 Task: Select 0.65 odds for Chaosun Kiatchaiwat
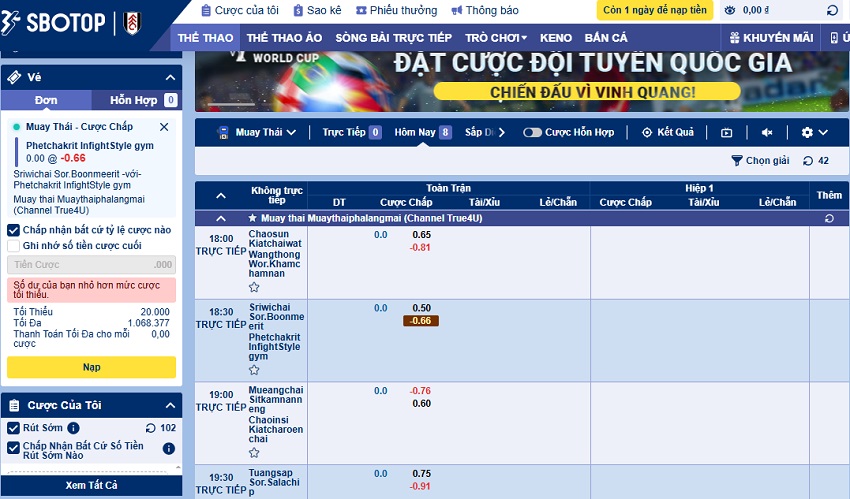pyautogui.click(x=421, y=235)
